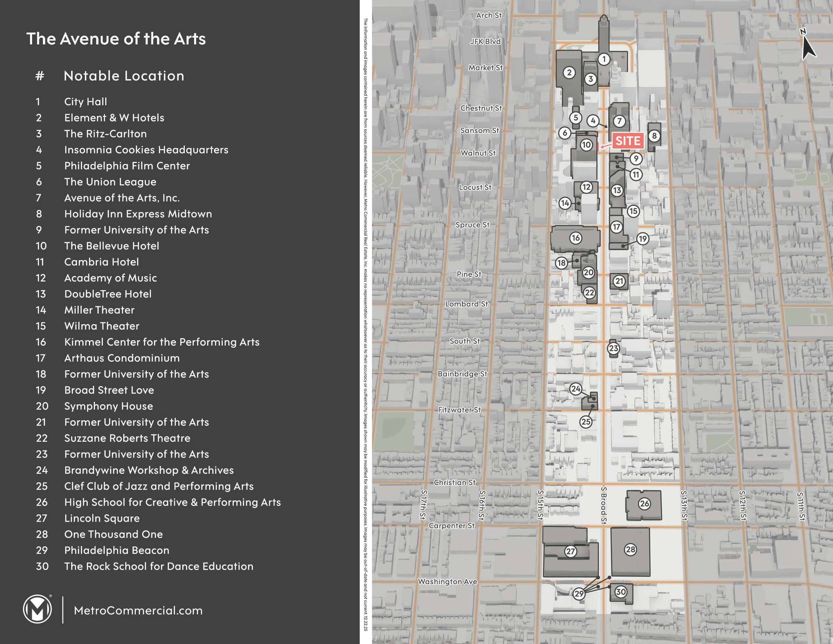Click 'The Bellevue Hotel' in the list
Viewport: 833px width, 644px height.
(112, 246)
